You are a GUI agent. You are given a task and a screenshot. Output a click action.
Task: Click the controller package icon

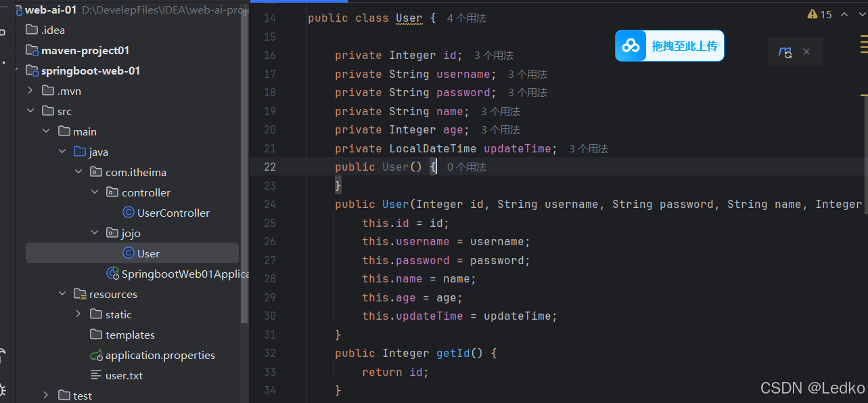112,192
